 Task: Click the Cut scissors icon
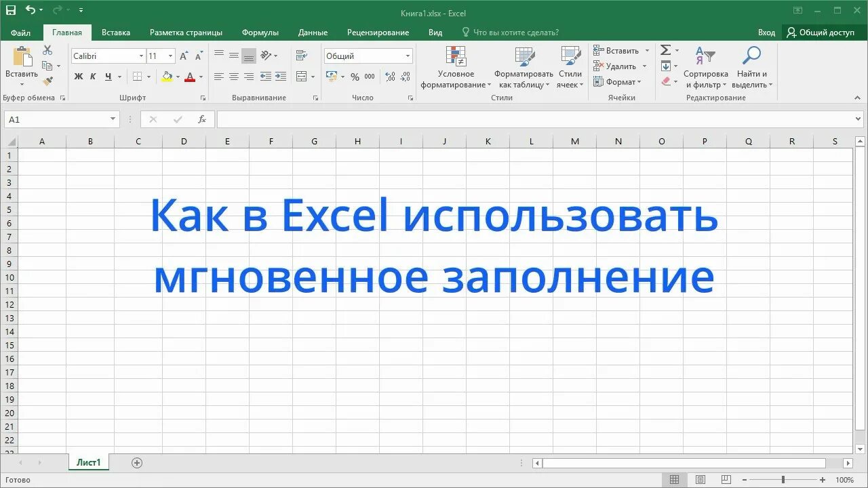pyautogui.click(x=47, y=50)
